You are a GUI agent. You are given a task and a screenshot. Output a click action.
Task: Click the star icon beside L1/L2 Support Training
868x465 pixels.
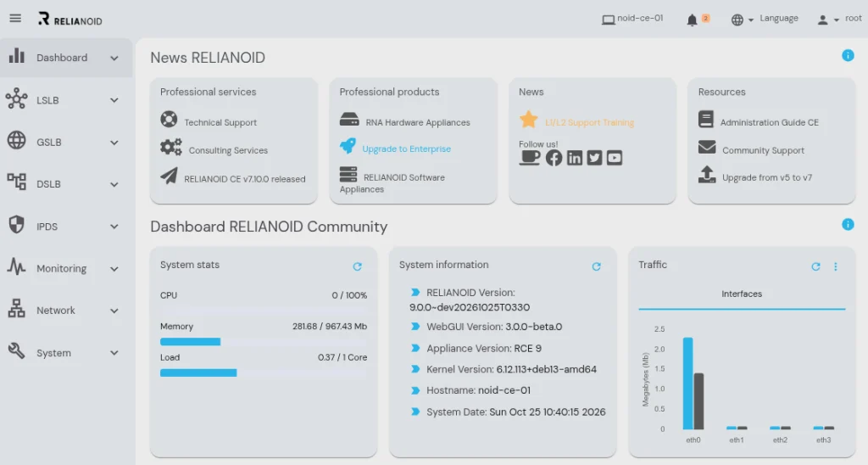pyautogui.click(x=529, y=119)
